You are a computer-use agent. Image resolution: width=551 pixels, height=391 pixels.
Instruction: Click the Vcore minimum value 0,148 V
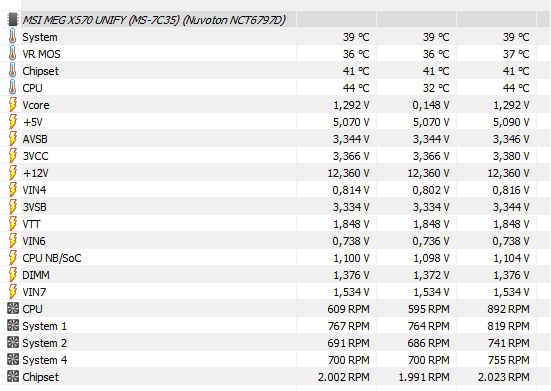click(431, 105)
